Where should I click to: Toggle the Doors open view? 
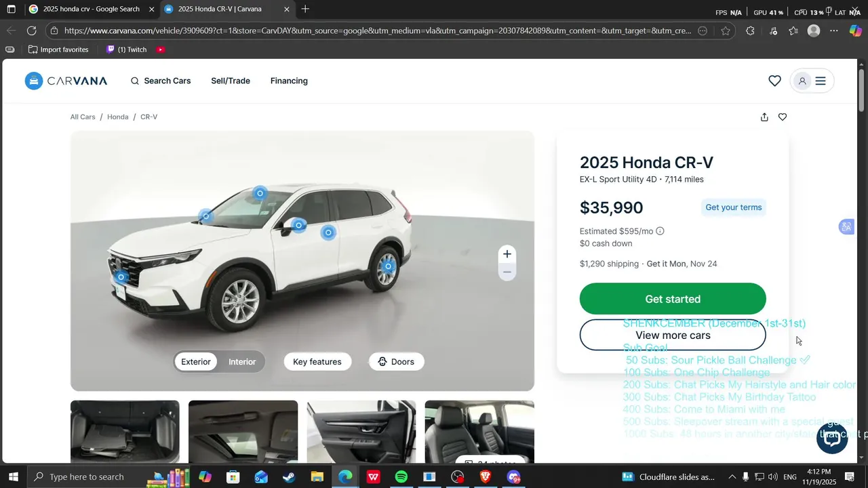point(396,362)
